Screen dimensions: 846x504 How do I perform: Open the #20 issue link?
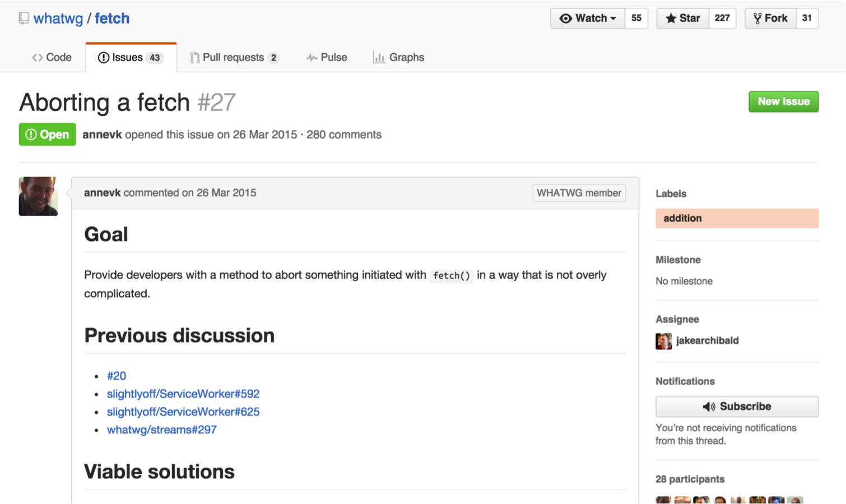117,376
